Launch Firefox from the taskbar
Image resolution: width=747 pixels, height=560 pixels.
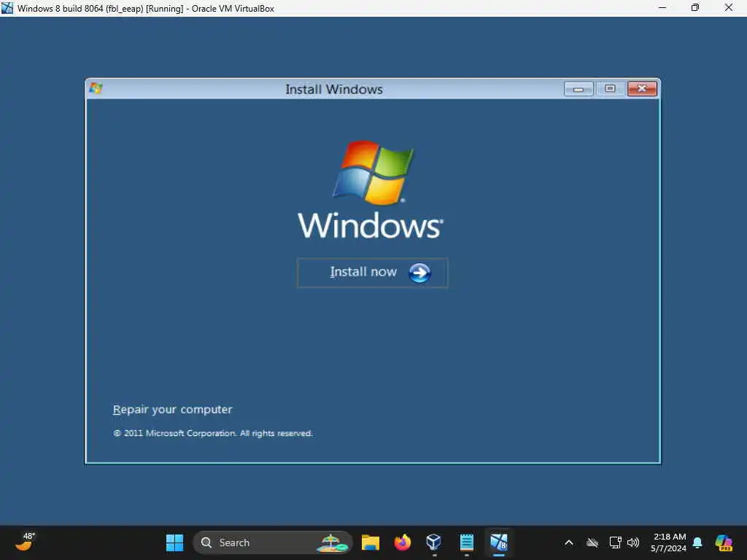402,542
